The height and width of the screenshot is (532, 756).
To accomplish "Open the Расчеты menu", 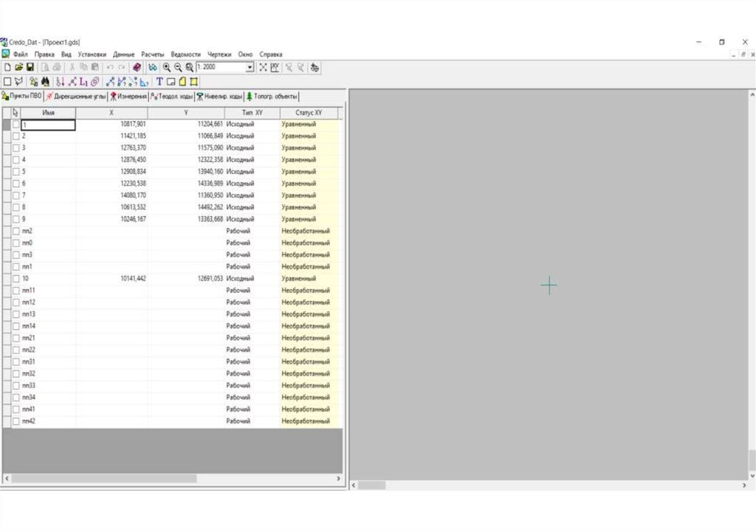I will [153, 55].
